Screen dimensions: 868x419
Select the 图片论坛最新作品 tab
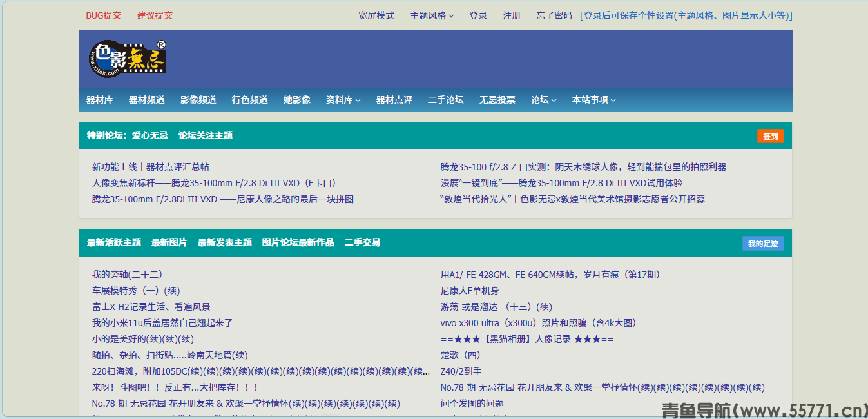[298, 242]
